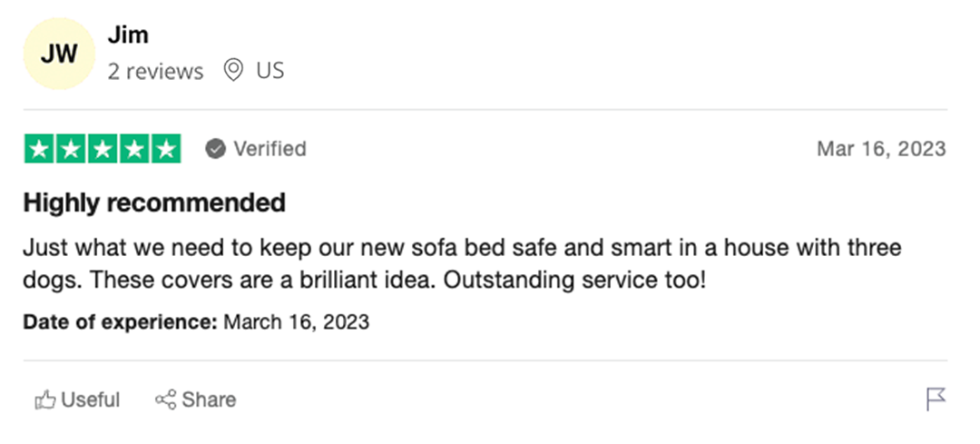Click the fifth green rating star

165,149
